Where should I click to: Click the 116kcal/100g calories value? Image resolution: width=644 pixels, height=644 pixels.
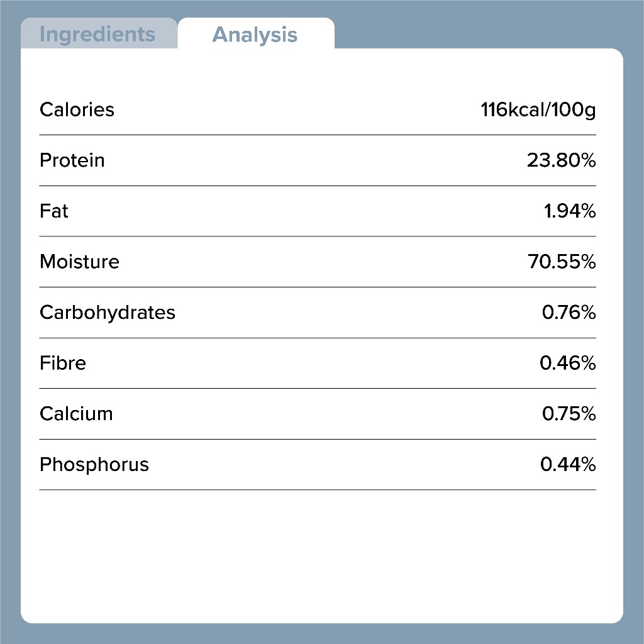[x=538, y=110]
